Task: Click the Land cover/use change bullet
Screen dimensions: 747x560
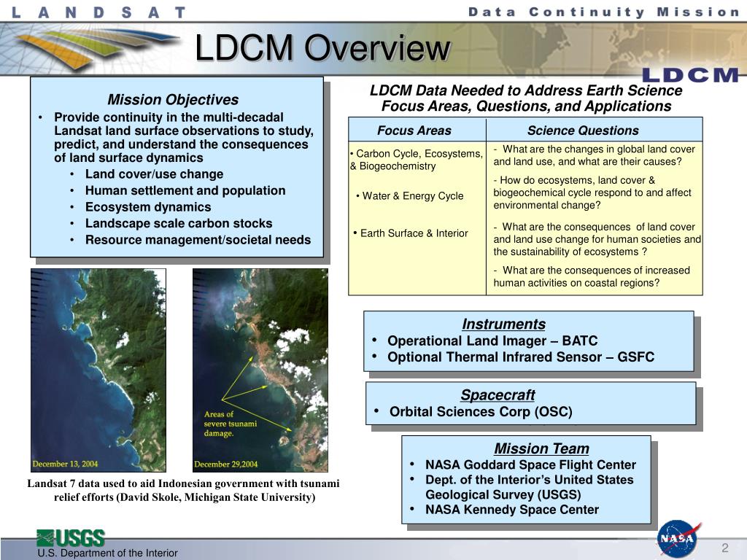Action: 154,174
